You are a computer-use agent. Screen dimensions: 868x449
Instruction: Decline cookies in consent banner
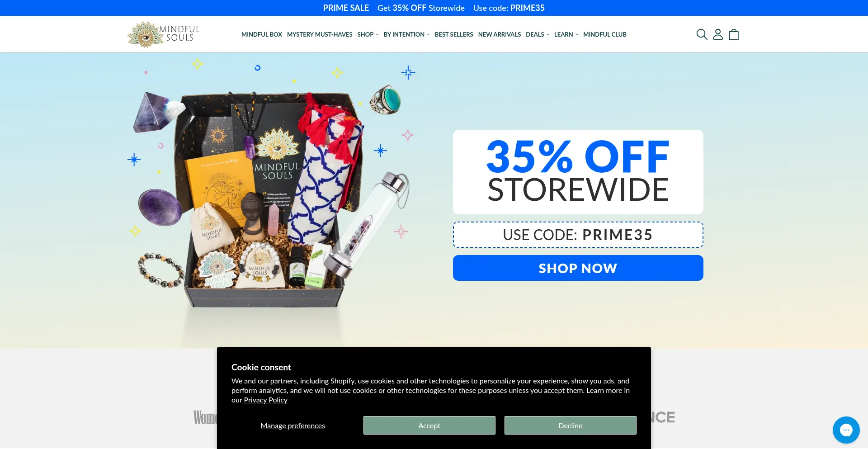[x=571, y=425]
